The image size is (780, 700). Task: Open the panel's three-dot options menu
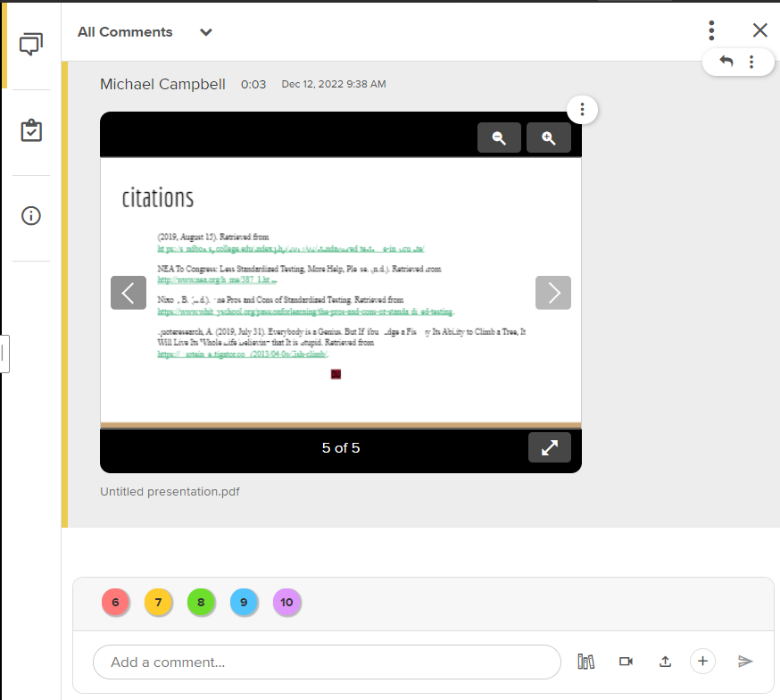pyautogui.click(x=711, y=30)
